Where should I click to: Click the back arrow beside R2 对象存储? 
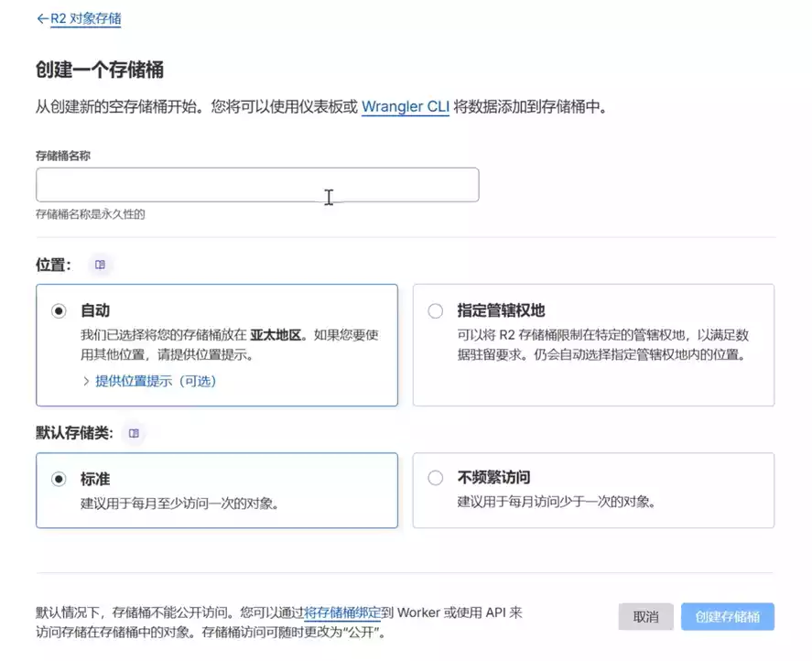[42, 18]
